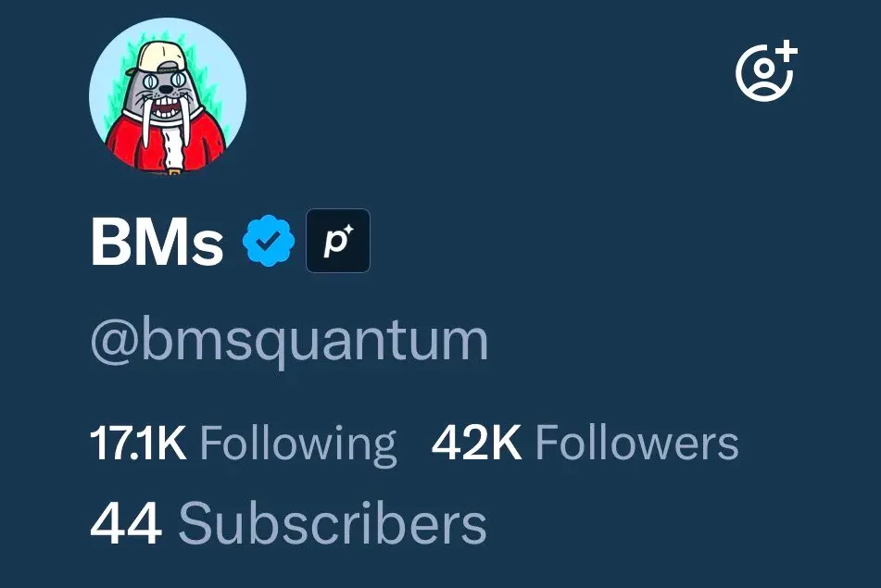
Task: Open the walrus profile picture
Action: (x=168, y=96)
